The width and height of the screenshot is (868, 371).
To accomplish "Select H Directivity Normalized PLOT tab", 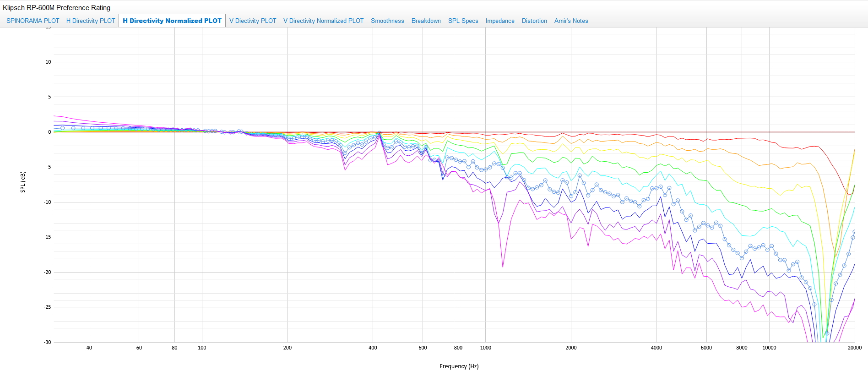I will (172, 21).
